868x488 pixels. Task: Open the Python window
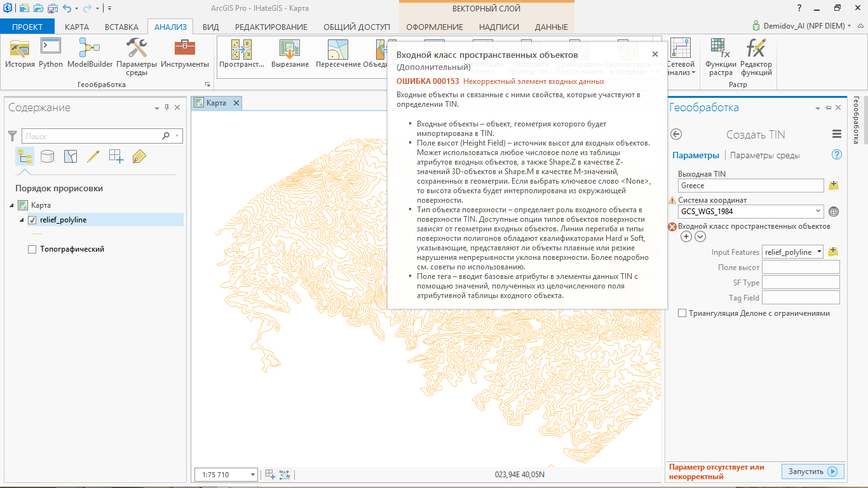coord(51,53)
